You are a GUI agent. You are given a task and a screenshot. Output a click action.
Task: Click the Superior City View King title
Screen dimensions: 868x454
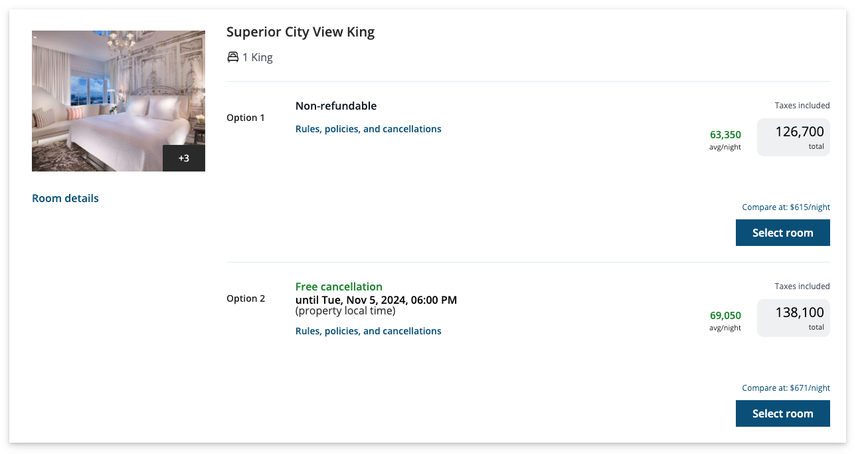click(300, 32)
